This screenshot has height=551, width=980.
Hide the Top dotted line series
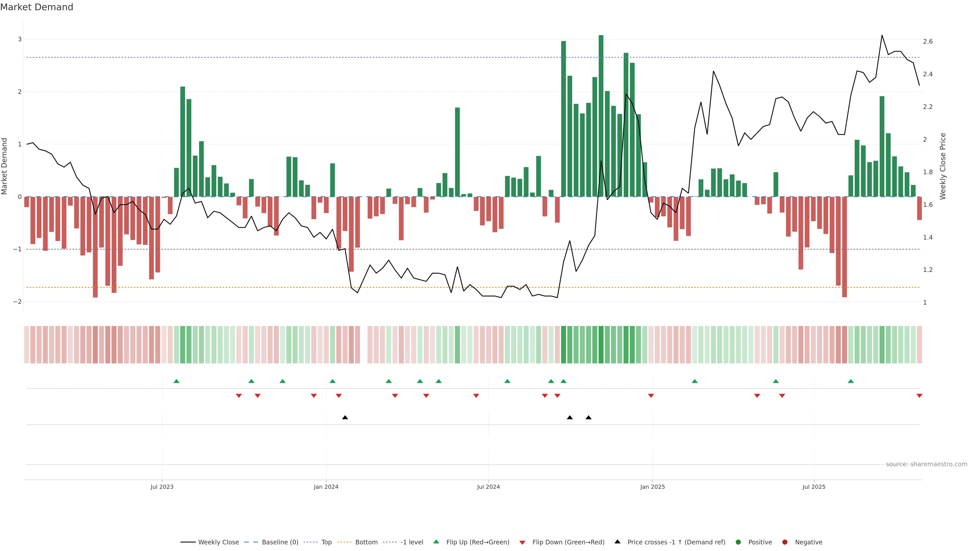pos(326,542)
